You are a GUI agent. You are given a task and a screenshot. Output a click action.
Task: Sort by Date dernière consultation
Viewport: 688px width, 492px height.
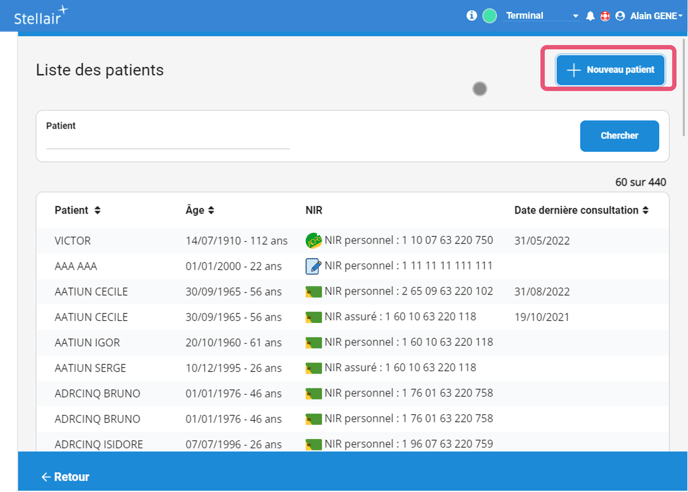pos(581,210)
